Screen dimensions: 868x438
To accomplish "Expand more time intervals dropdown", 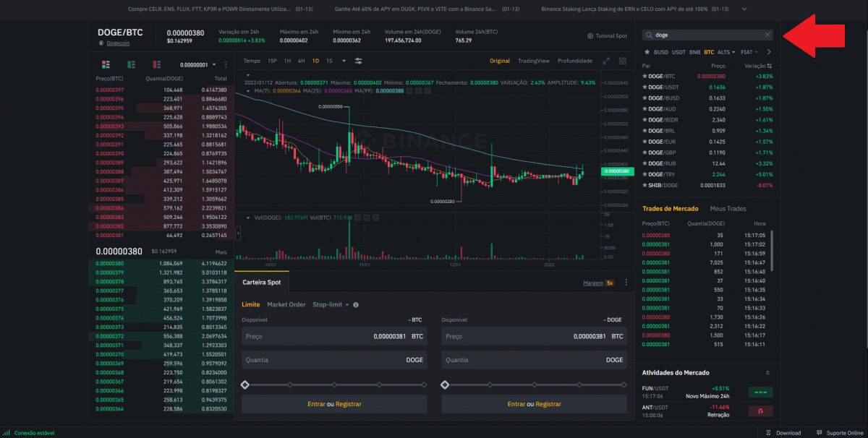I will 344,61.
